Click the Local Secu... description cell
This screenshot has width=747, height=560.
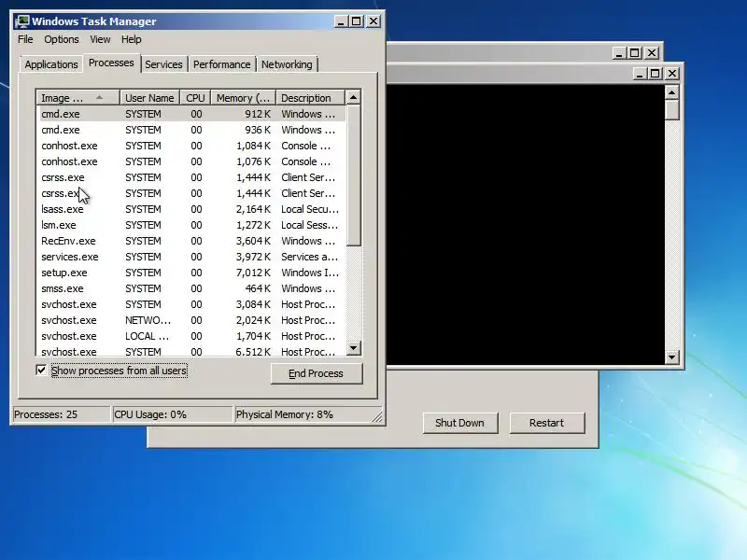tap(310, 209)
